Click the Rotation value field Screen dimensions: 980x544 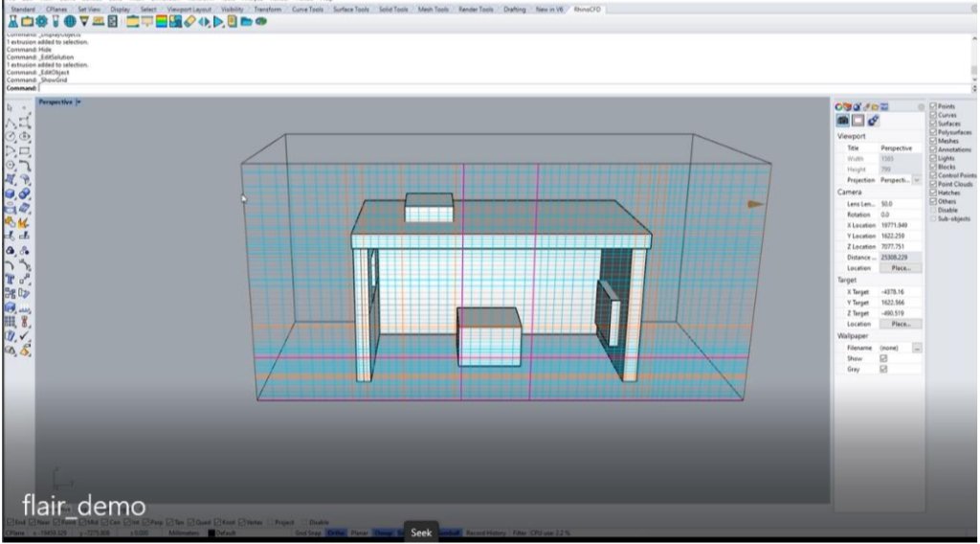click(x=900, y=215)
